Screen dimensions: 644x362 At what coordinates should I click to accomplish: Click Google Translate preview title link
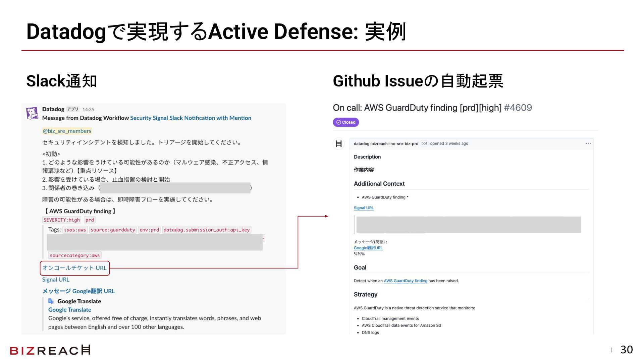point(70,310)
